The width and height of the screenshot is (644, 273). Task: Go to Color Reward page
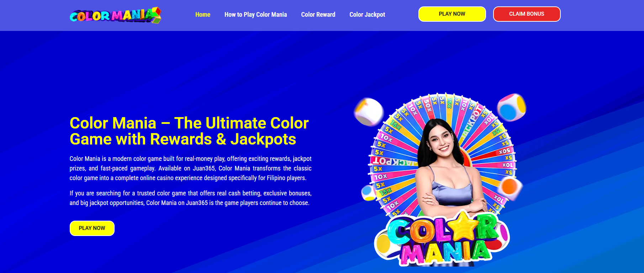(x=318, y=15)
